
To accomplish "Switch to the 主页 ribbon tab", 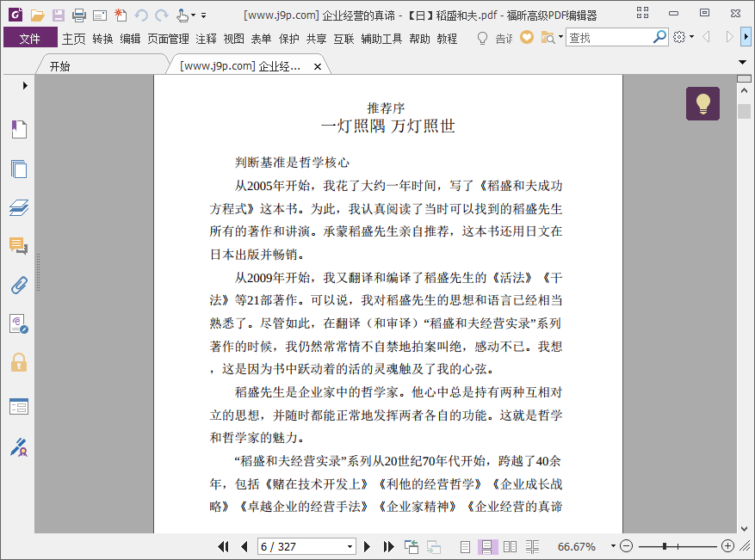I will 74,39.
